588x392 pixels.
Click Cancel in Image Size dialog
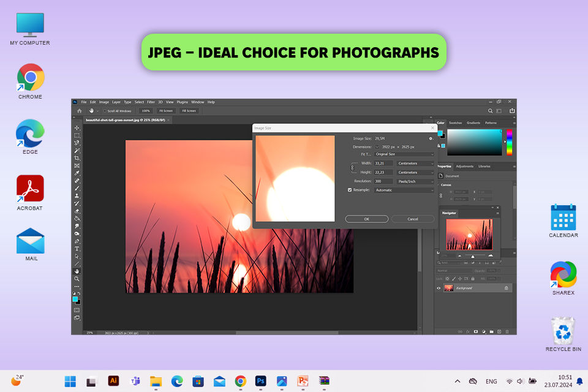point(412,219)
